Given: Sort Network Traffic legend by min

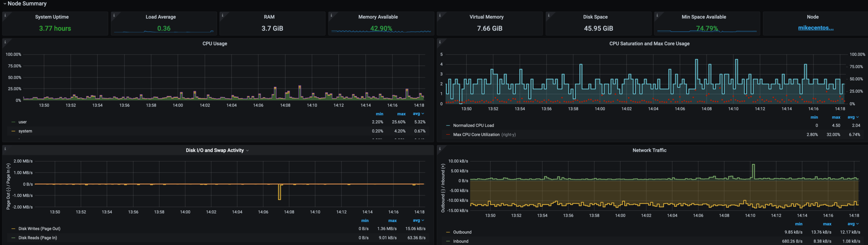Looking at the screenshot, I should click(x=799, y=224).
